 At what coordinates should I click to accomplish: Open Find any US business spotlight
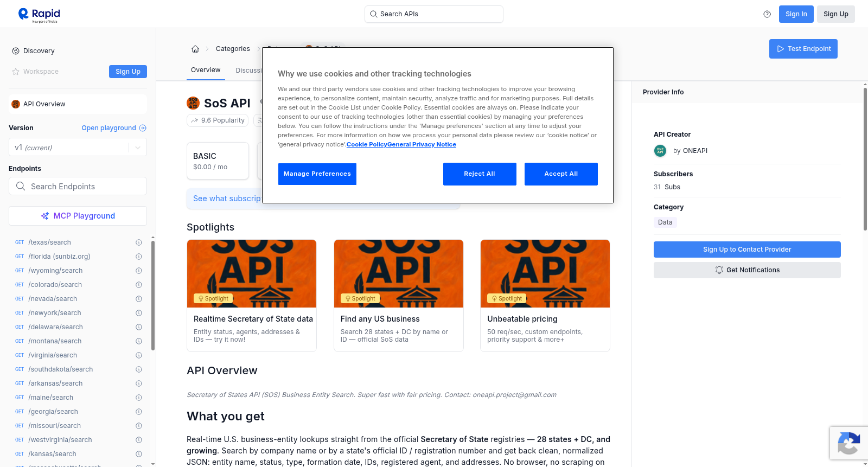click(x=399, y=296)
